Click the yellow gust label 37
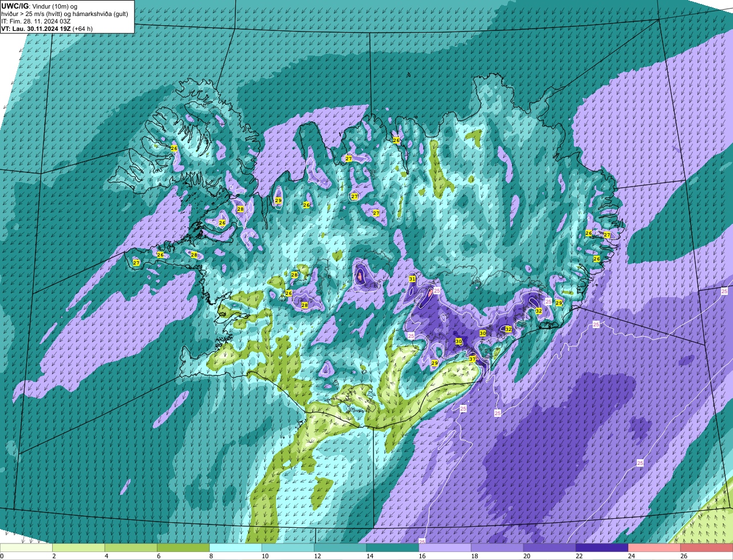Image resolution: width=733 pixels, height=560 pixels. (x=472, y=359)
